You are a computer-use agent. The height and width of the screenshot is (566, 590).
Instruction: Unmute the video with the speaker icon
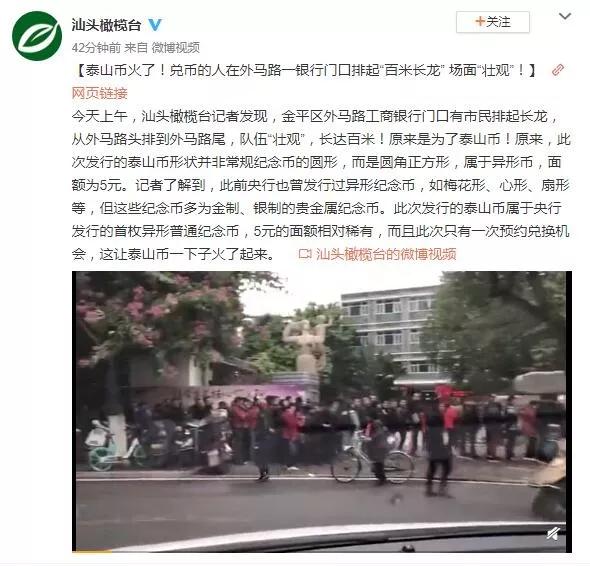coord(552,533)
